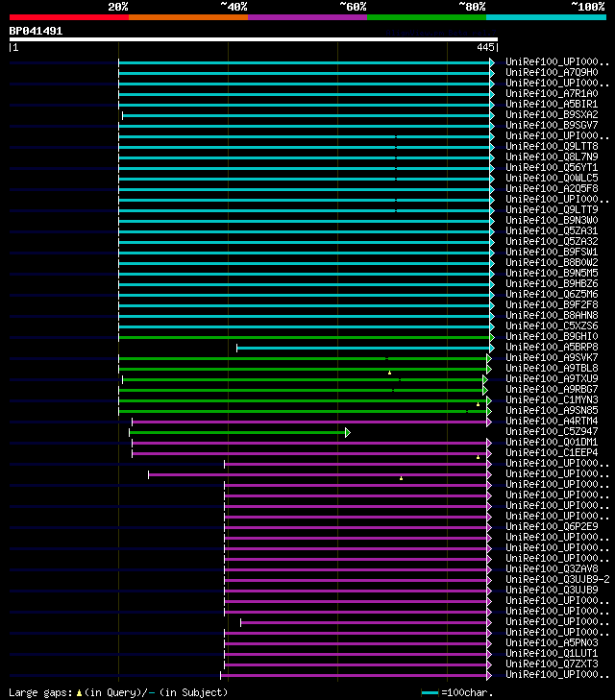Click the cyan arrowhead ending the A7Q9H0 alignment
Image resolution: width=615 pixels, height=700 pixels.
492,73
